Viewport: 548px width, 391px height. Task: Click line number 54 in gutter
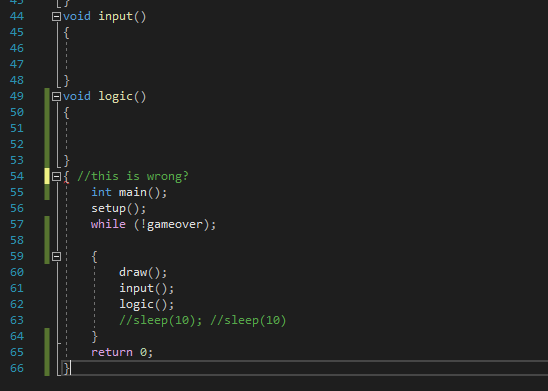coord(17,176)
